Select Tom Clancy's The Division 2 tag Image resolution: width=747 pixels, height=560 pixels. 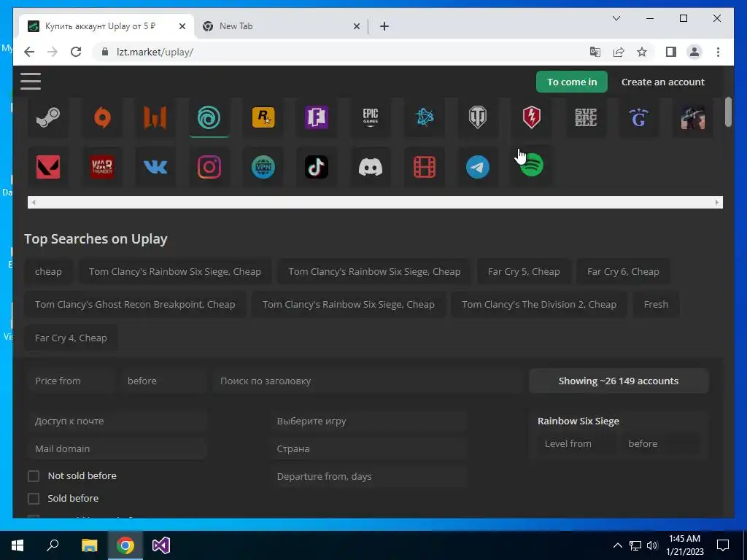click(x=539, y=304)
